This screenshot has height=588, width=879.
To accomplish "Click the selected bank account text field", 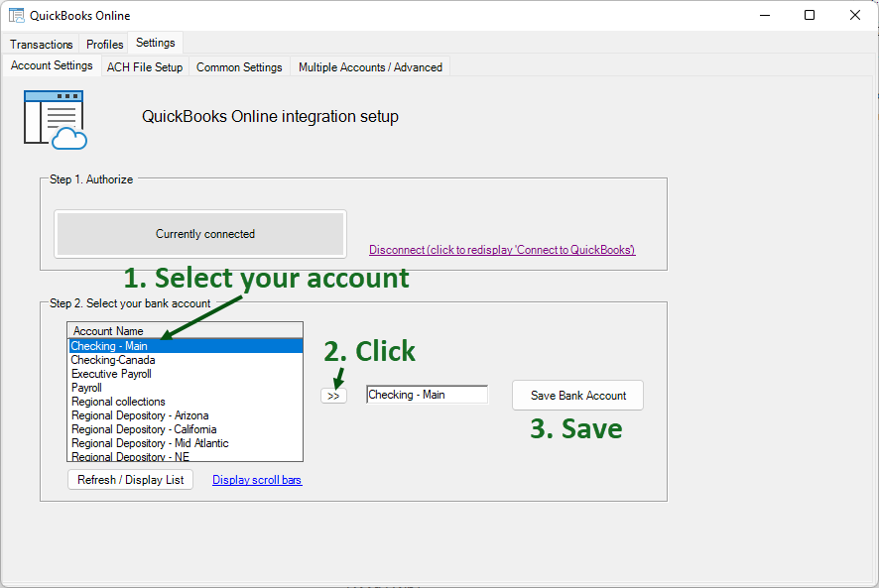I will coord(428,395).
